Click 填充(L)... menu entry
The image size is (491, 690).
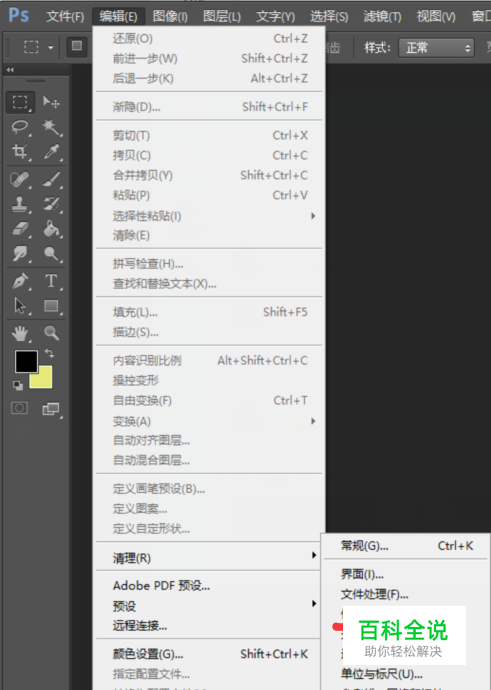point(209,312)
